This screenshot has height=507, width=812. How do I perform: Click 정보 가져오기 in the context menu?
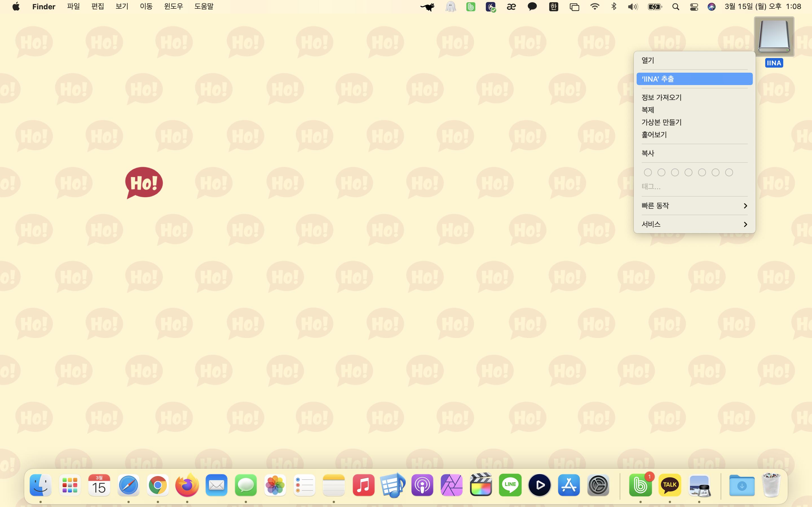click(661, 97)
